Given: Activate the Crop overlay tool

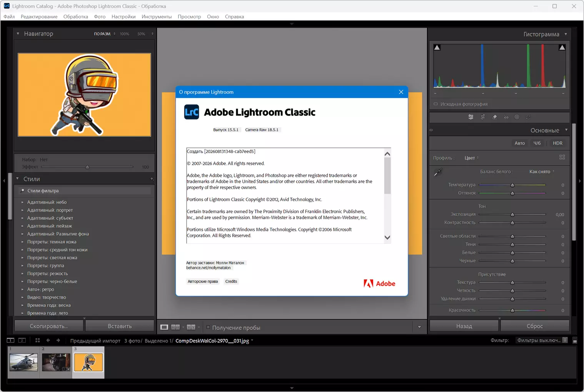Looking at the screenshot, I should tap(483, 117).
